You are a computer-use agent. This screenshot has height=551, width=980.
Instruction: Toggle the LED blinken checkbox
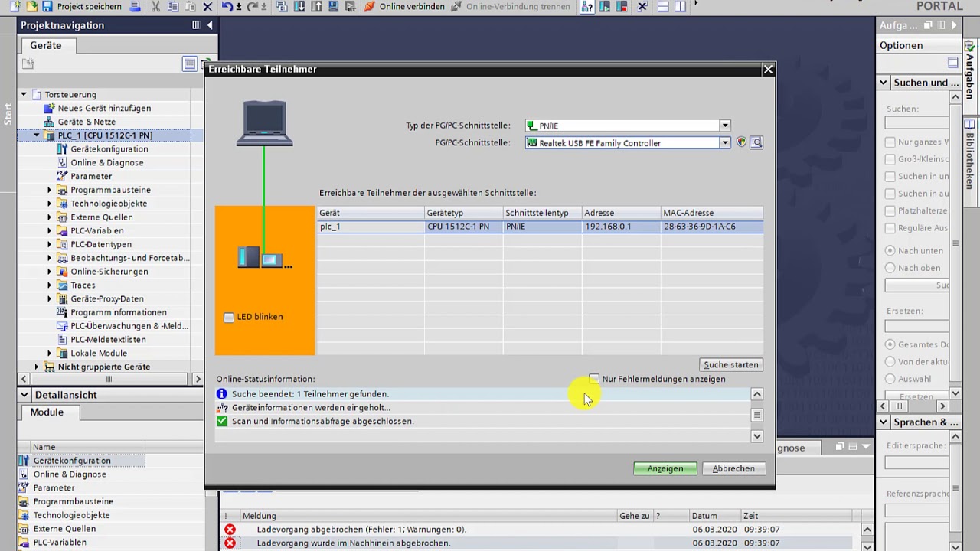pyautogui.click(x=228, y=317)
